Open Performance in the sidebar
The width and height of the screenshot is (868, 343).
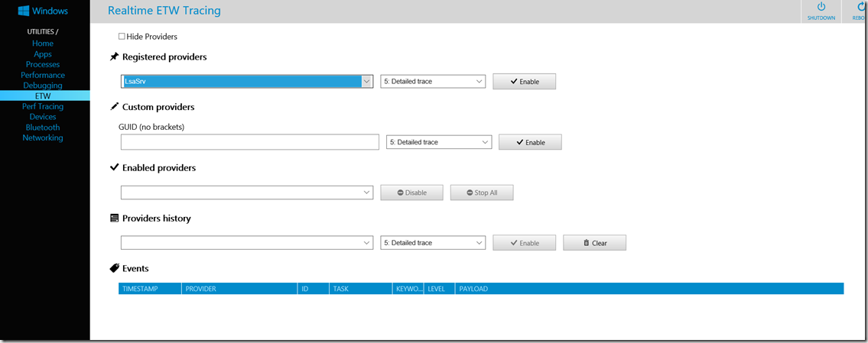(x=43, y=75)
